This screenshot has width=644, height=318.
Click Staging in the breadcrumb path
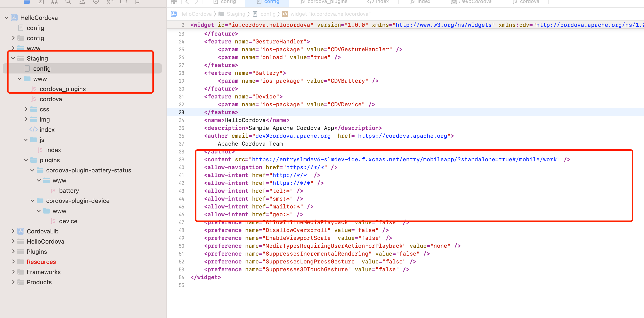235,14
